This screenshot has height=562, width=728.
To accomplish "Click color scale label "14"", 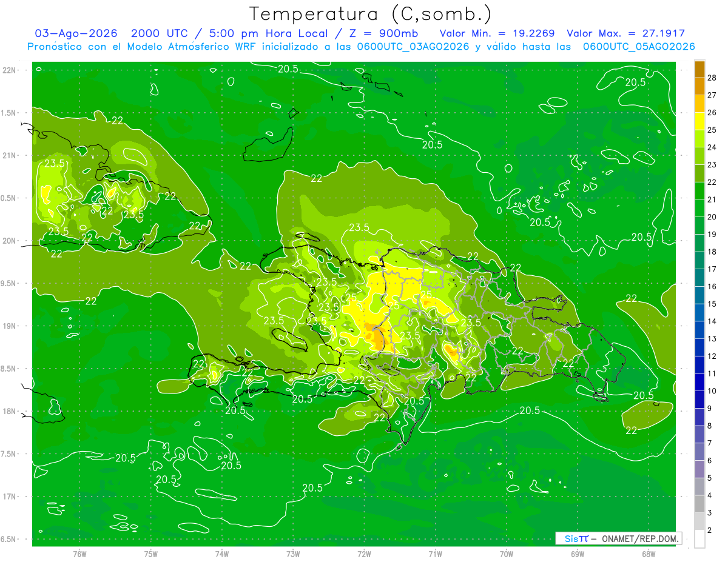I will (712, 321).
